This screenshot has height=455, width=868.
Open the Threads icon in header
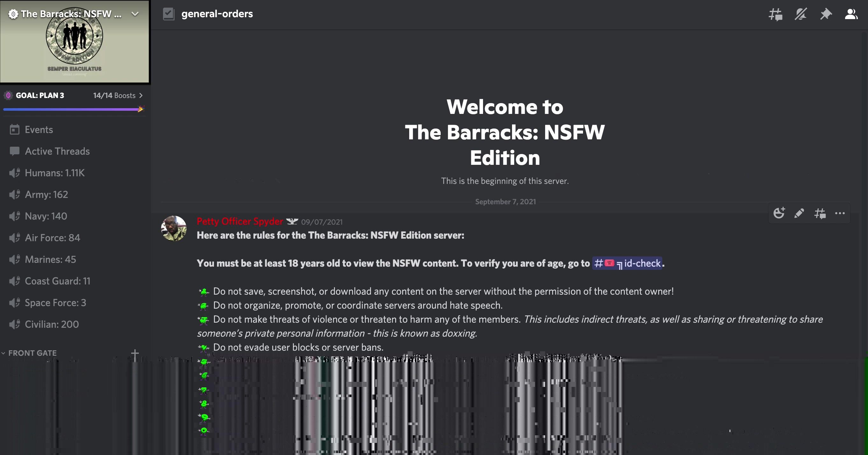click(775, 14)
